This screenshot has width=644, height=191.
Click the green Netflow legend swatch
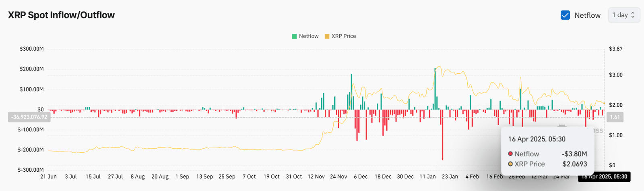(x=294, y=36)
